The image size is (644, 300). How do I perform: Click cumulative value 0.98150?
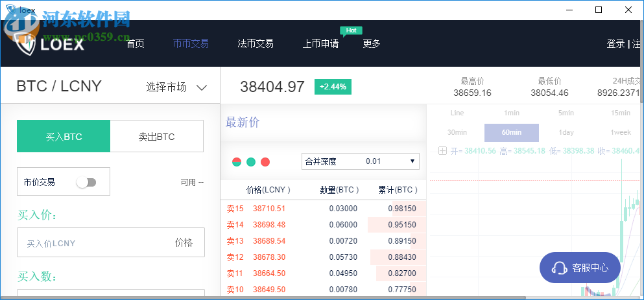click(402, 209)
